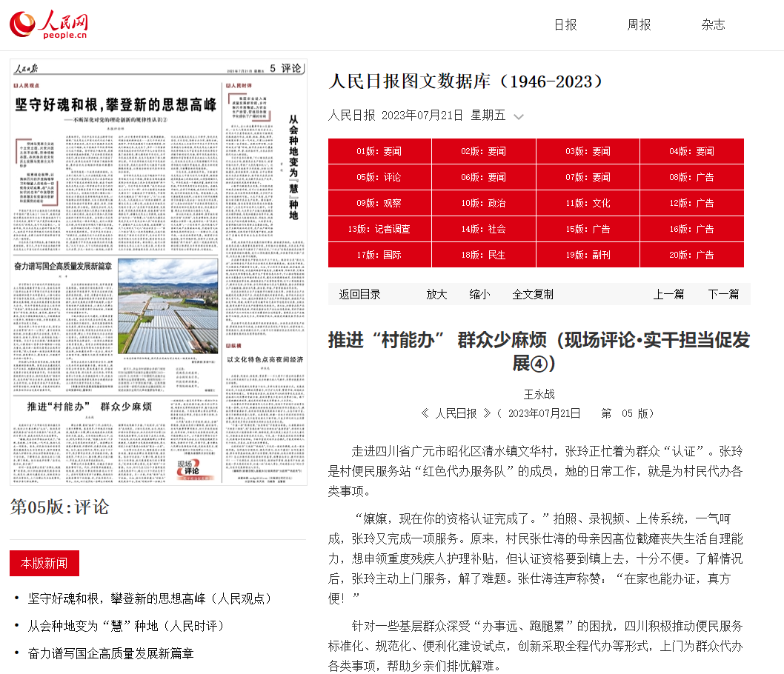The image size is (784, 674).
Task: Click the 本版新闻 red button
Action: click(44, 563)
